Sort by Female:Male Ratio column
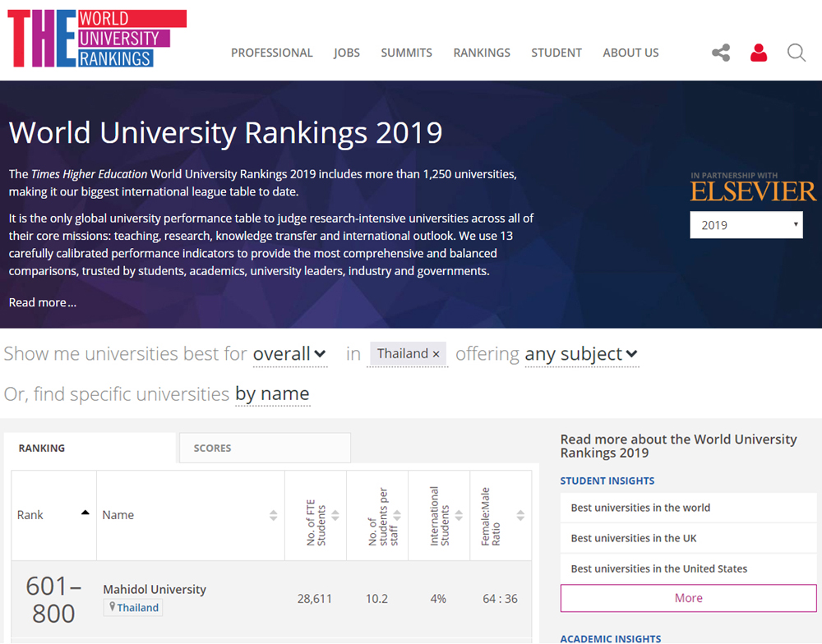Image resolution: width=822 pixels, height=644 pixels. click(520, 515)
